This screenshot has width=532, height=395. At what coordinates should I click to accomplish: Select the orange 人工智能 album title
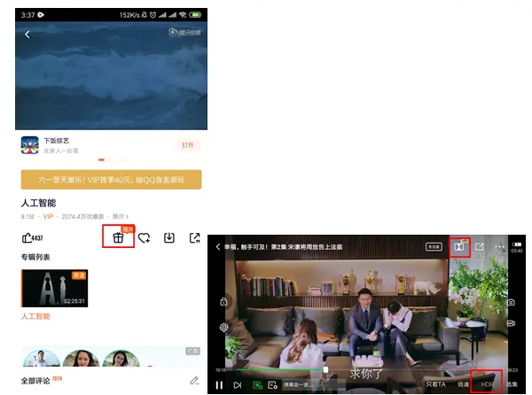click(35, 316)
